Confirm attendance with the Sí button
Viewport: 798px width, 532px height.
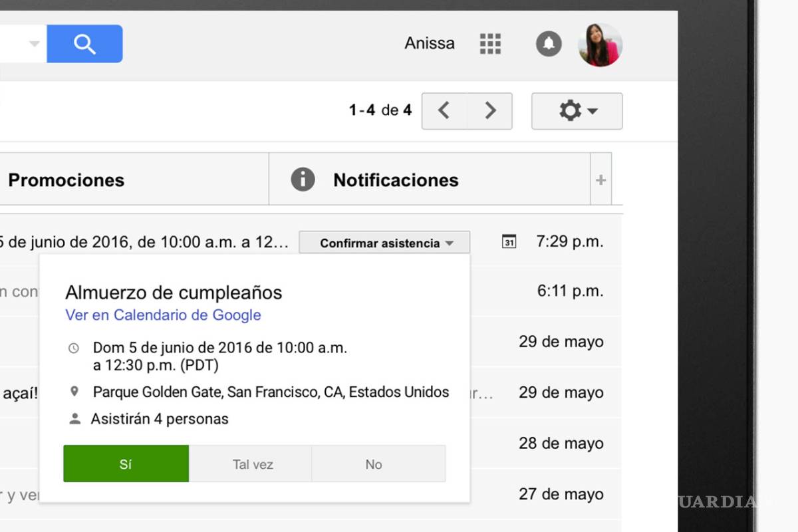126,464
